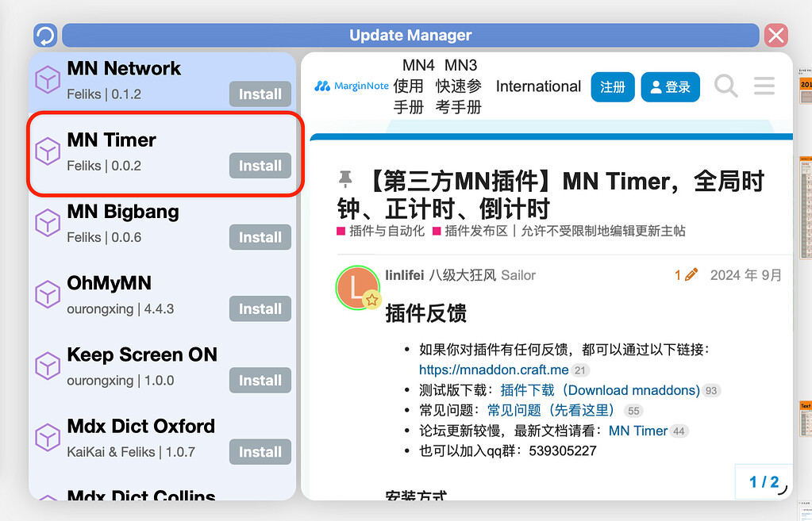
Task: Install the MN Timer addon
Action: [260, 166]
